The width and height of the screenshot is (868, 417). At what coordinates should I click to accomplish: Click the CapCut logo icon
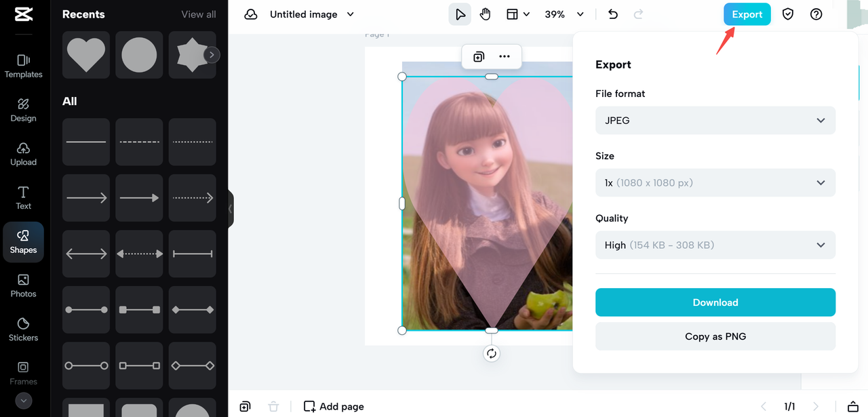point(23,14)
